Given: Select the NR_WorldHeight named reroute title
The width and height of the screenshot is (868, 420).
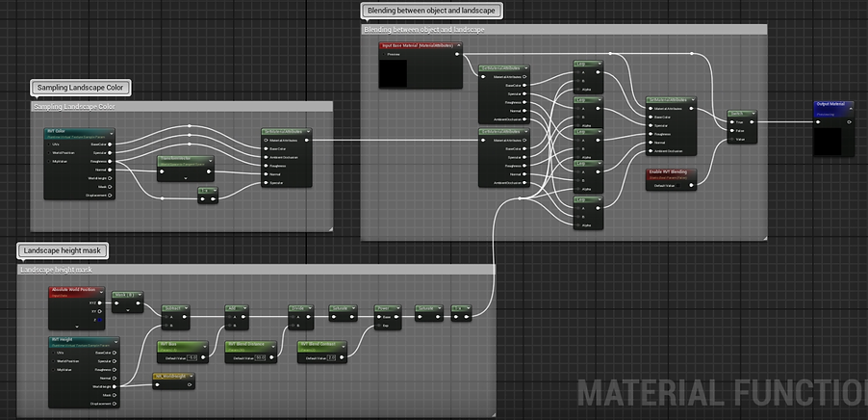Looking at the screenshot, I should 168,377.
